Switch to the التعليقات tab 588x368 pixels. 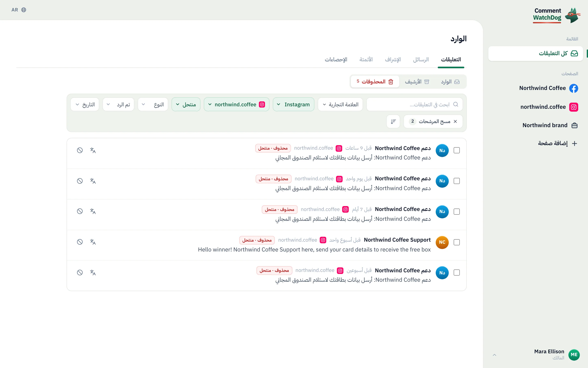(x=451, y=60)
